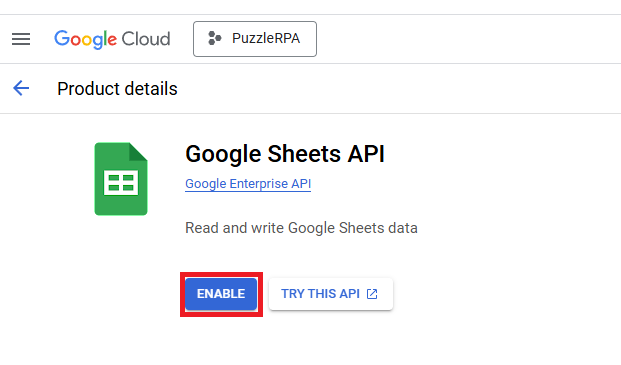This screenshot has width=621, height=365.
Task: Click the multicolored word 'Google' in the logo
Action: (86, 39)
